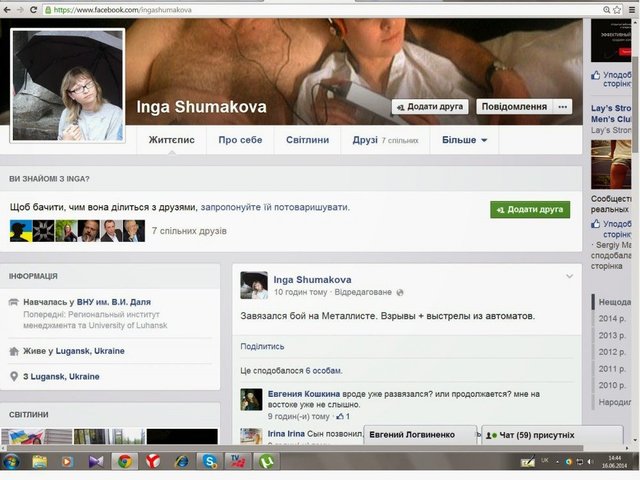This screenshot has width=640, height=480.
Task: Open second mutual friend cross emblem avatar
Action: coord(44,231)
